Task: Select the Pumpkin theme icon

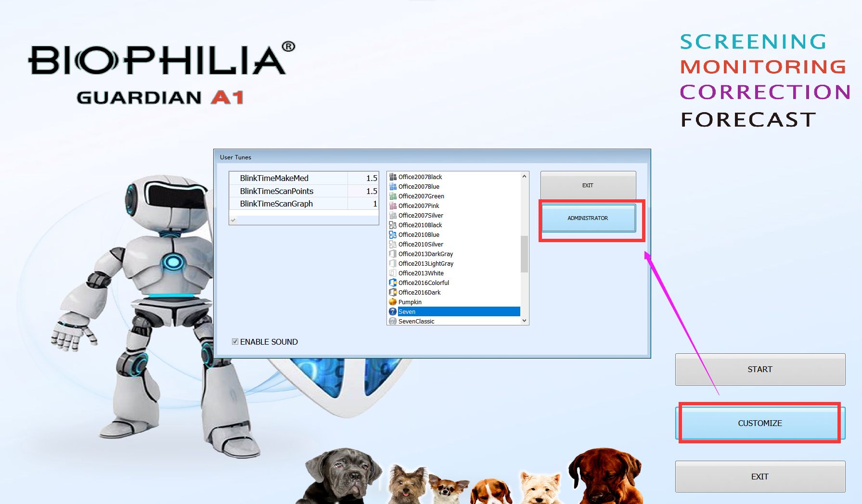Action: point(393,302)
